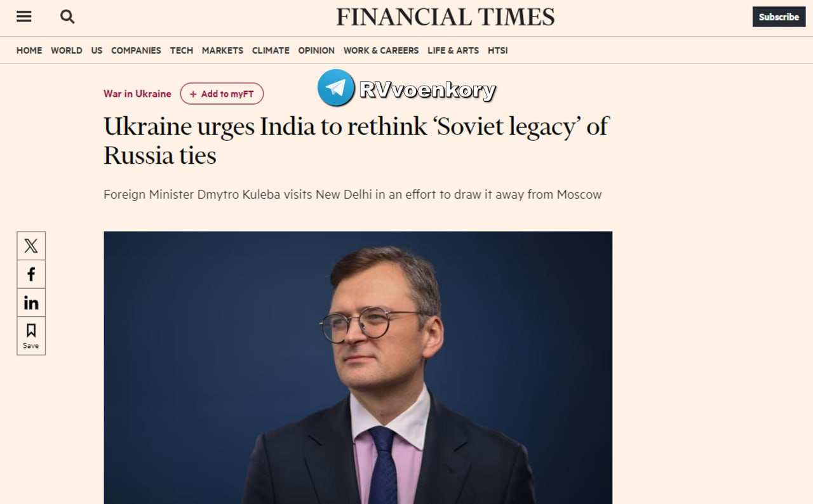Viewport: 813px width, 504px height.
Task: Open the hamburger navigation menu
Action: pyautogui.click(x=24, y=17)
